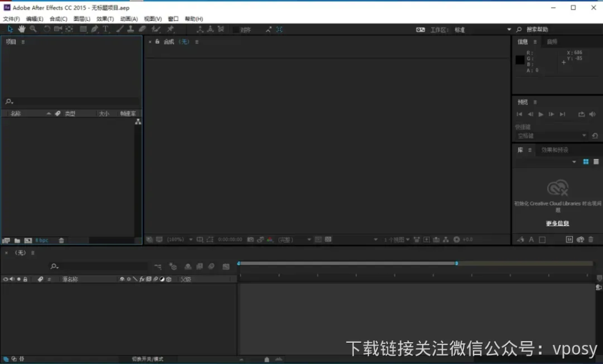Select the Puppet Pin tool
This screenshot has width=603, height=364.
pyautogui.click(x=170, y=29)
